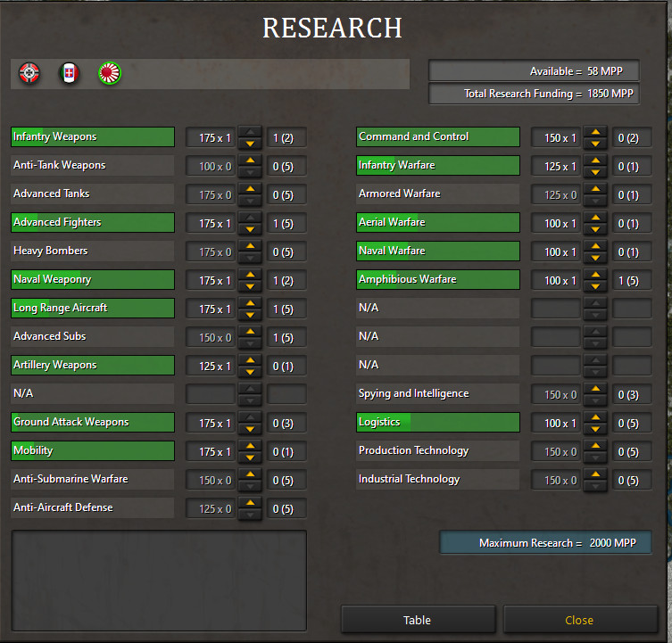Select the Heavy Bombers research category
The image size is (672, 643).
(93, 251)
